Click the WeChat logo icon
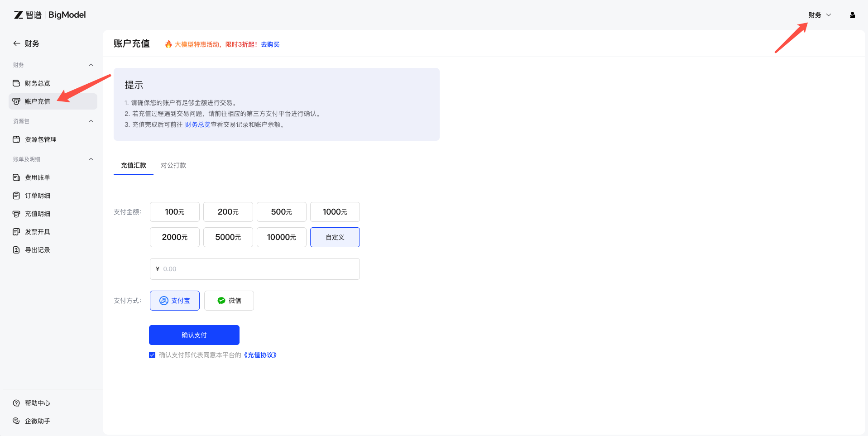This screenshot has height=436, width=868. (x=221, y=301)
